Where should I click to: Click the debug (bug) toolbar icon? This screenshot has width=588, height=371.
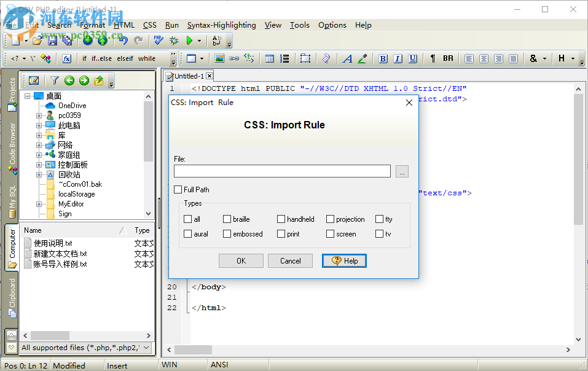[x=174, y=42]
